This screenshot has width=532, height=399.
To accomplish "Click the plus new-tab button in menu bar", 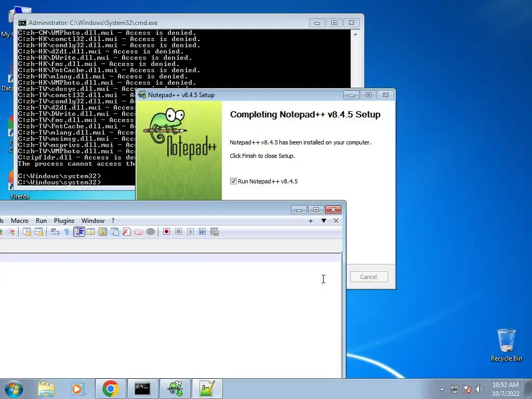I will coord(311,221).
